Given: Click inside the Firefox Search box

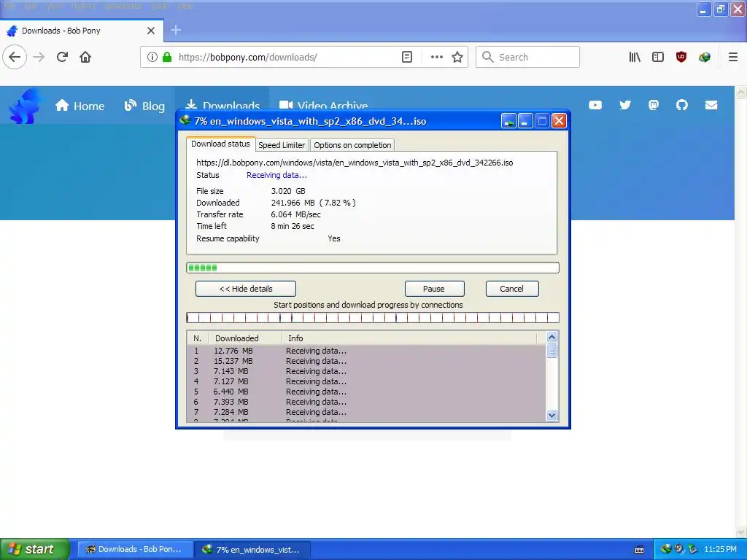Looking at the screenshot, I should 528,57.
